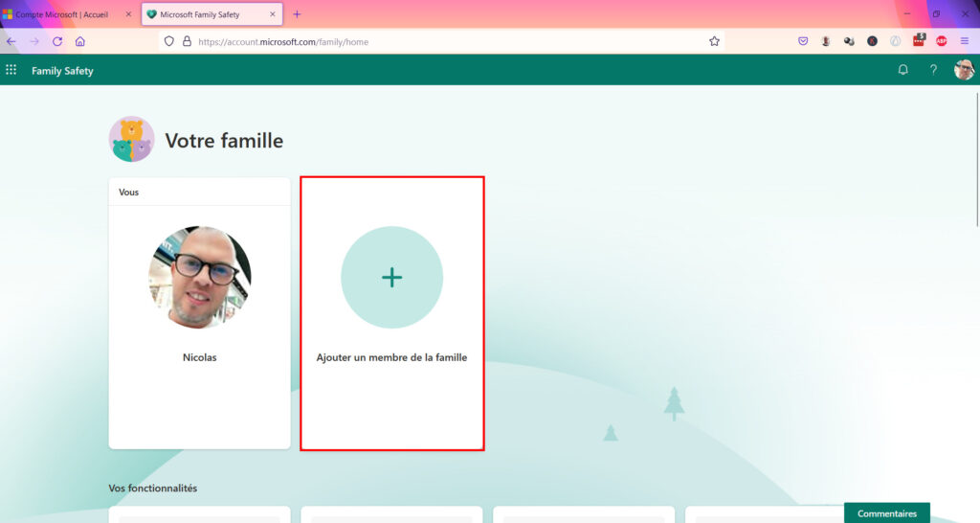Go back to previous page
This screenshot has width=980, height=523.
point(11,41)
